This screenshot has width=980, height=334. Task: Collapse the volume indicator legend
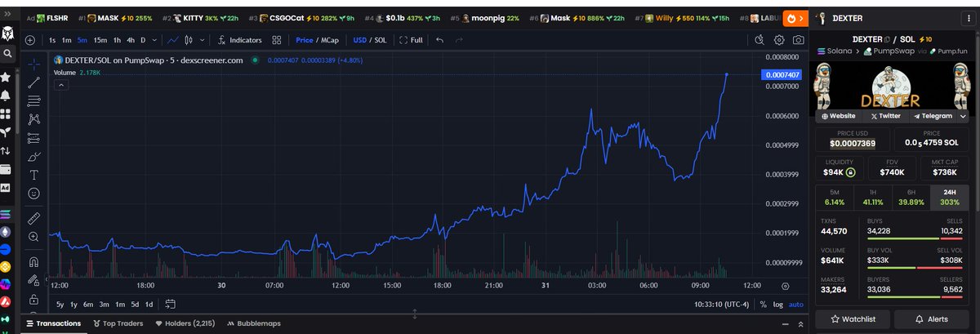click(x=60, y=85)
